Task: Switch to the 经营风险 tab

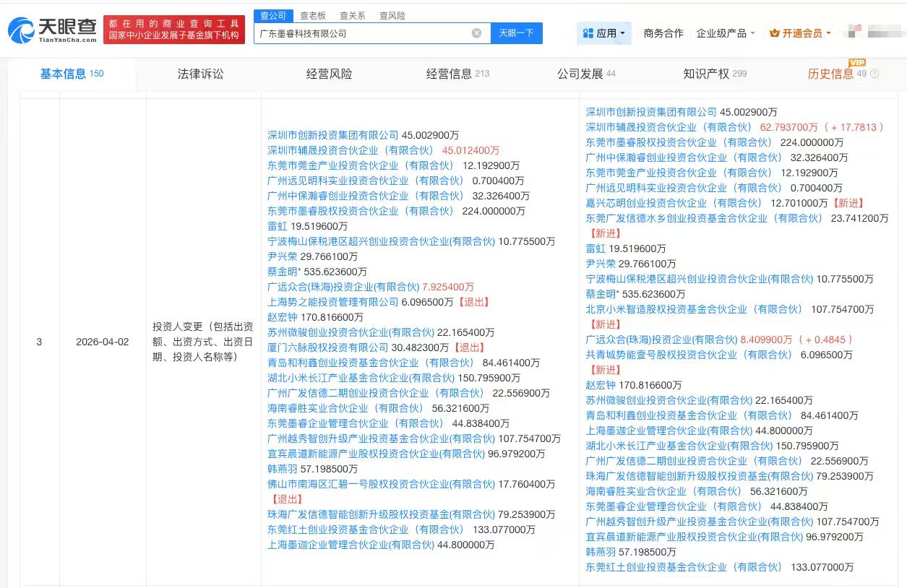Action: [x=330, y=74]
